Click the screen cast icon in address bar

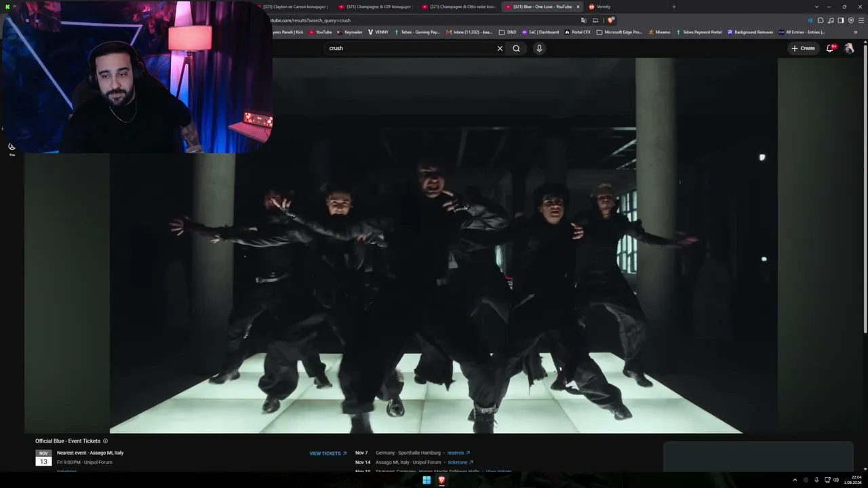click(595, 20)
